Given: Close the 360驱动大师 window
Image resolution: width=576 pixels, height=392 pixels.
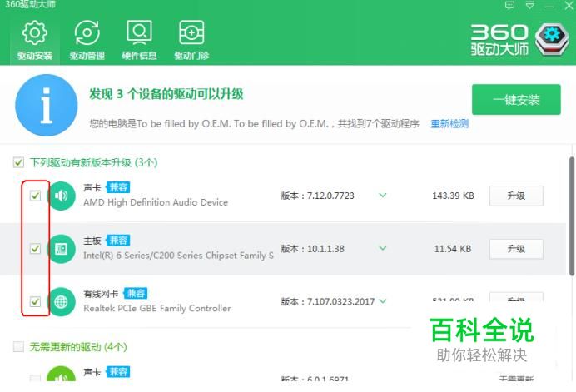Looking at the screenshot, I should 569,6.
